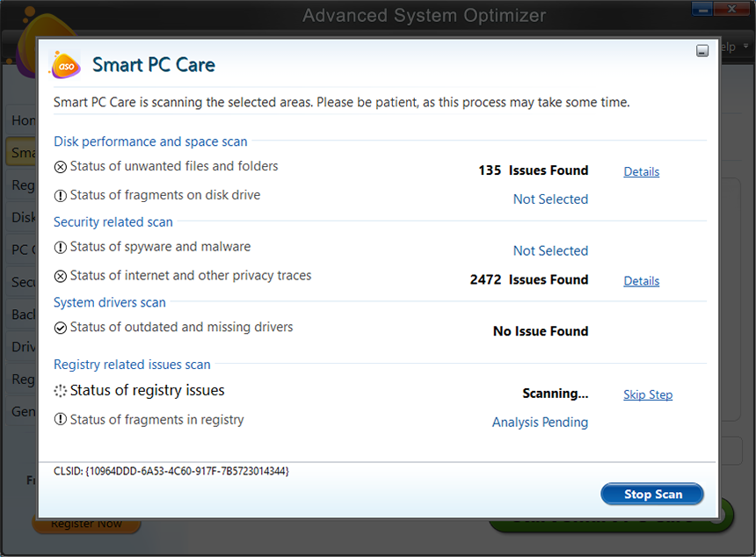Click the info icon beside fragments on disk drive

(60, 195)
